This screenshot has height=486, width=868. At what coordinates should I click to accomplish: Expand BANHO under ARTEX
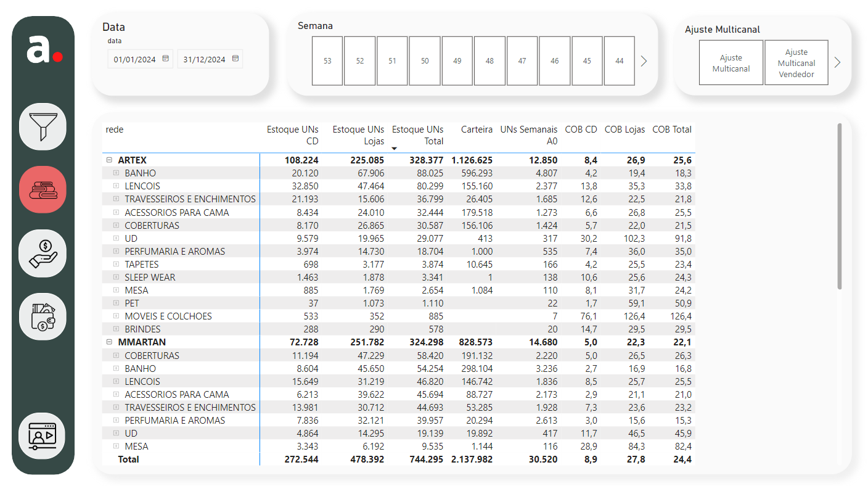pyautogui.click(x=116, y=173)
